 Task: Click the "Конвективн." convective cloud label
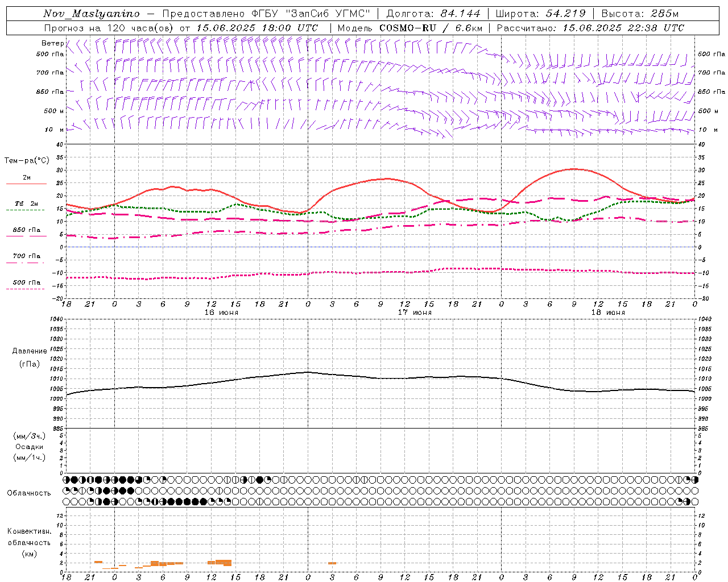pyautogui.click(x=30, y=531)
